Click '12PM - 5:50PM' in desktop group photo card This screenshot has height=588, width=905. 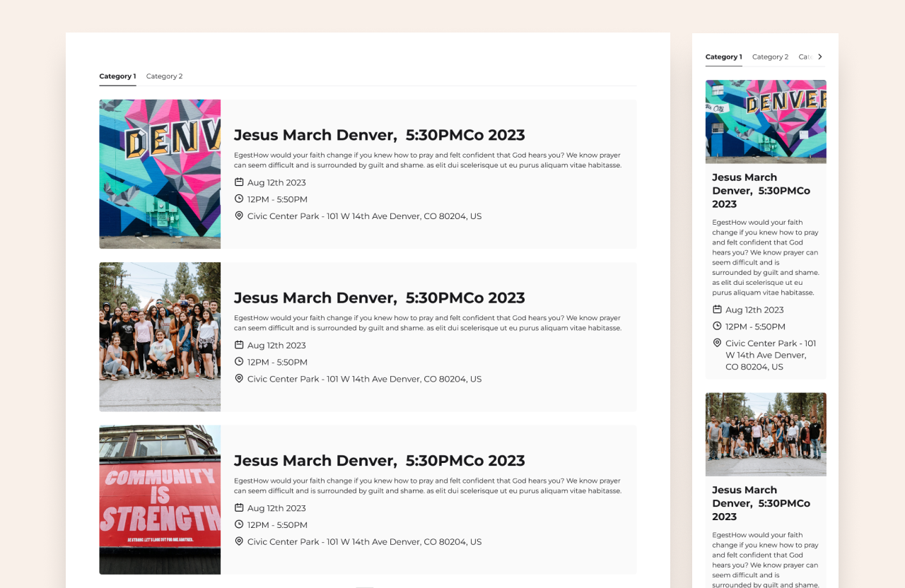tap(277, 363)
